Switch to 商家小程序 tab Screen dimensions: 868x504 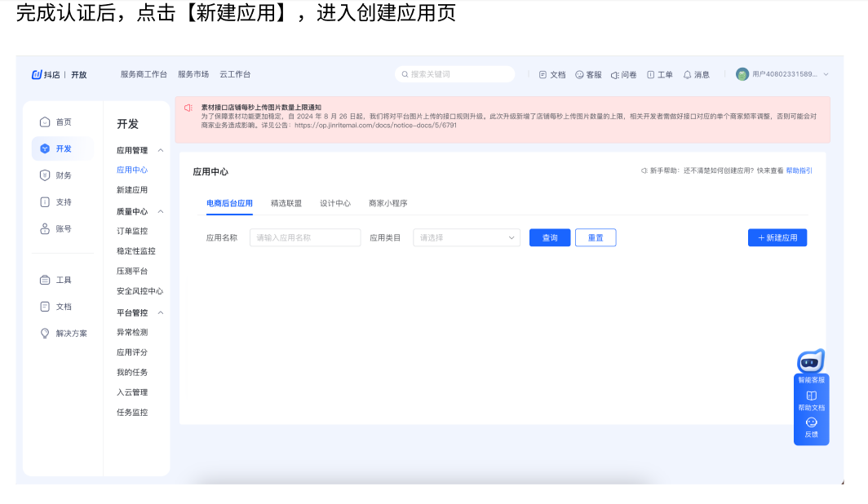tap(388, 203)
